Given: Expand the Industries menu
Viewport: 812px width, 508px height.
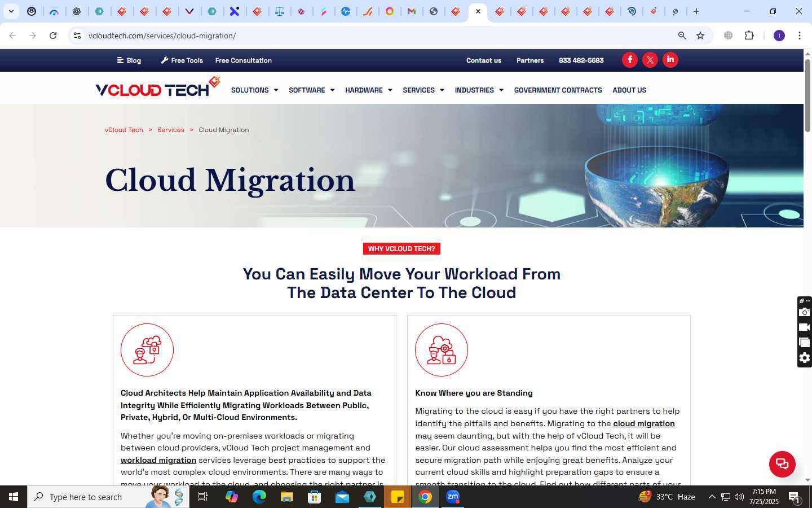Looking at the screenshot, I should pos(479,90).
